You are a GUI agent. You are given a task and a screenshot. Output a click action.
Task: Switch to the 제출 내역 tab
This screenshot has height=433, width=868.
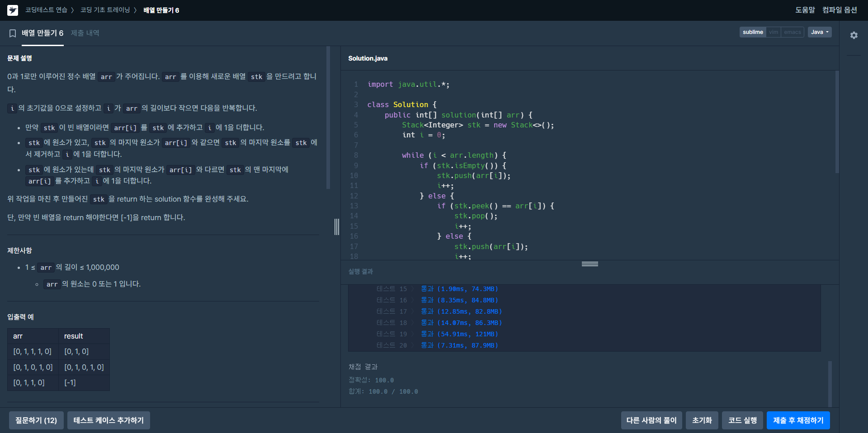point(85,33)
